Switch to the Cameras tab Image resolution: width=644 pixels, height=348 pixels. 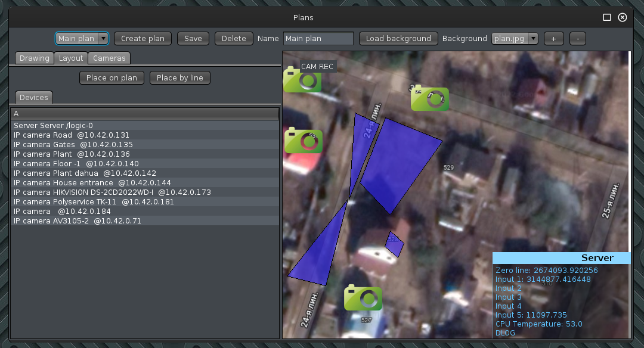tap(109, 58)
